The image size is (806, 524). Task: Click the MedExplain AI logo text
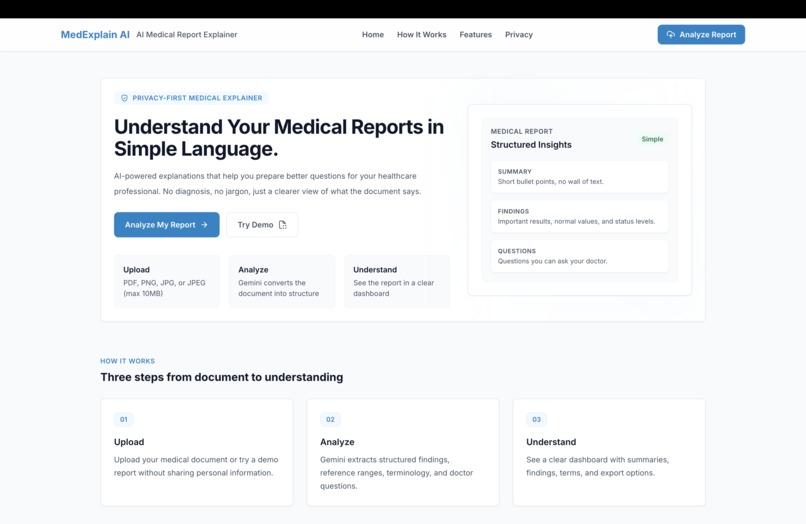(95, 34)
